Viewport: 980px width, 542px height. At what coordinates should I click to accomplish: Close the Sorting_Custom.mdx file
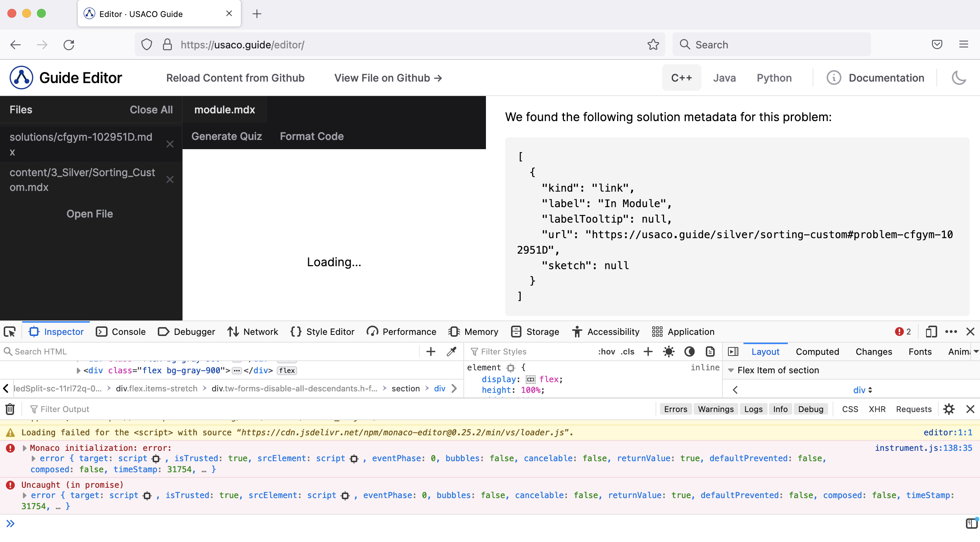[170, 179]
